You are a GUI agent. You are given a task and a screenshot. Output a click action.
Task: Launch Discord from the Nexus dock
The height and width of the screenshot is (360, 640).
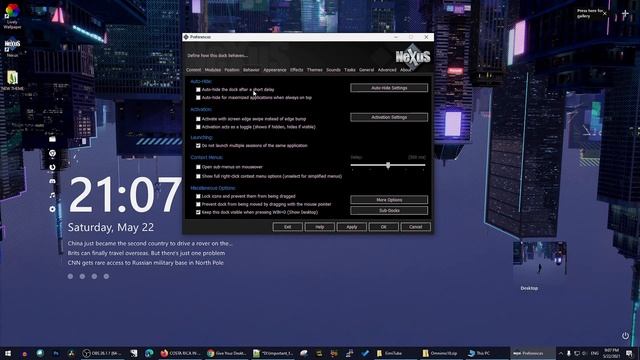coord(52,181)
